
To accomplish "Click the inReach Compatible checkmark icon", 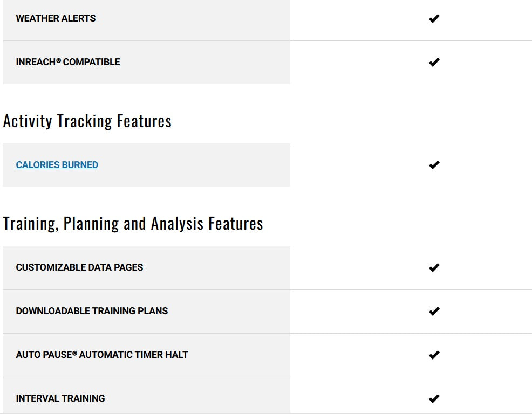I will (x=434, y=62).
